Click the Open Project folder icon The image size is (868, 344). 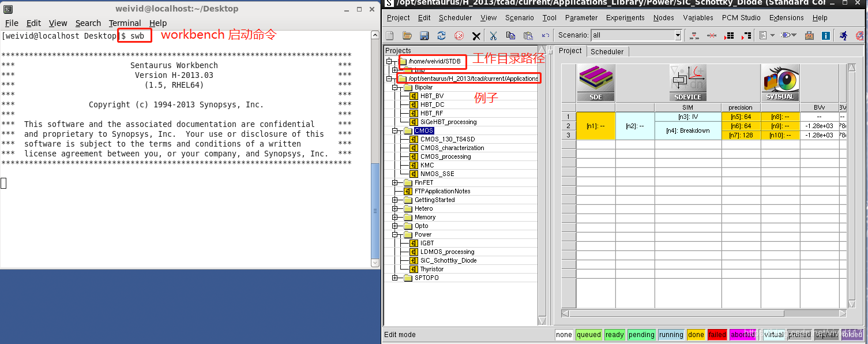point(407,36)
